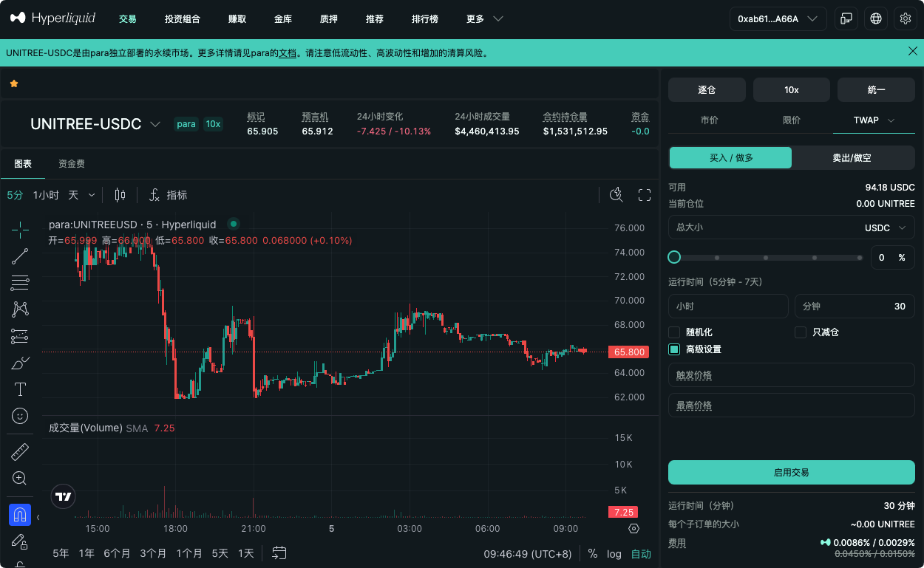
Task: Activate the chart zoom-in tool
Action: [x=20, y=478]
